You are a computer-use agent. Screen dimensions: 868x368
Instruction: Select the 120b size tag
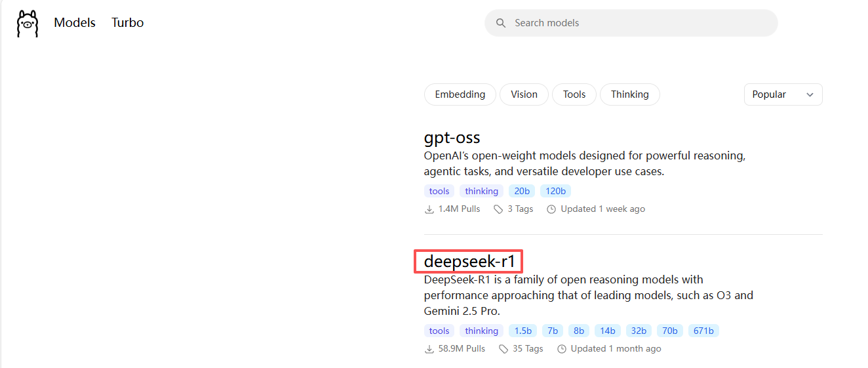pos(556,191)
